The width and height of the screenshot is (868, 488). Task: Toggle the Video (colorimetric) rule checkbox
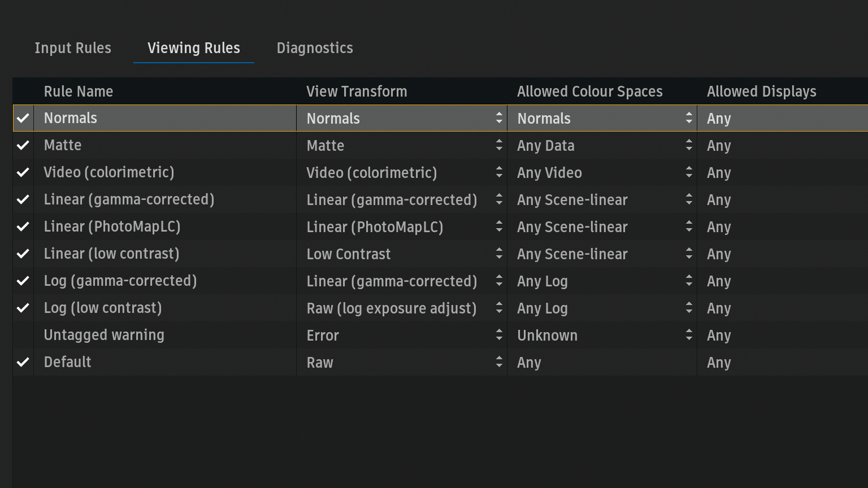coord(23,172)
